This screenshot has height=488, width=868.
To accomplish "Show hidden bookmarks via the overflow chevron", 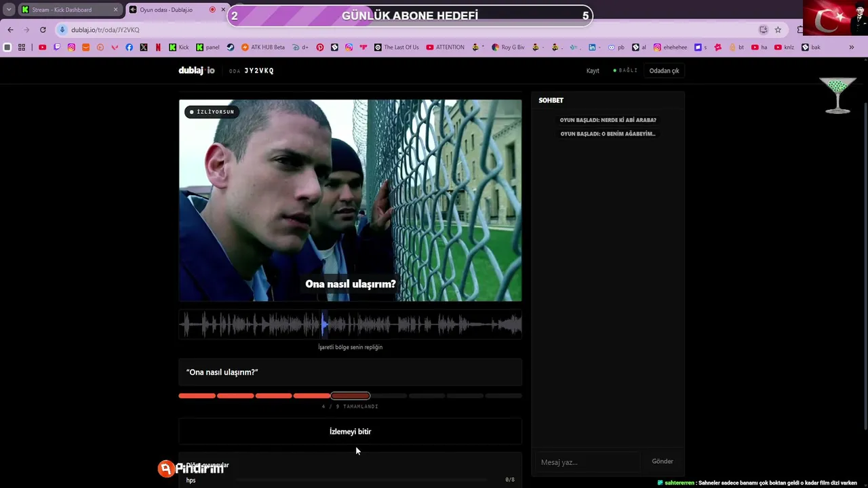I will (x=852, y=47).
